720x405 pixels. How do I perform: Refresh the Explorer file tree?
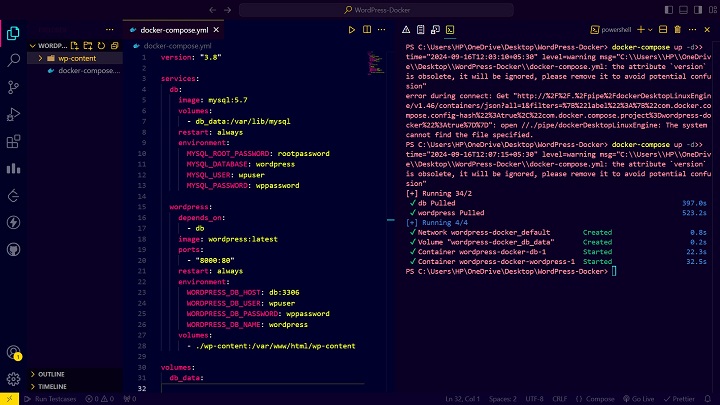(101, 45)
